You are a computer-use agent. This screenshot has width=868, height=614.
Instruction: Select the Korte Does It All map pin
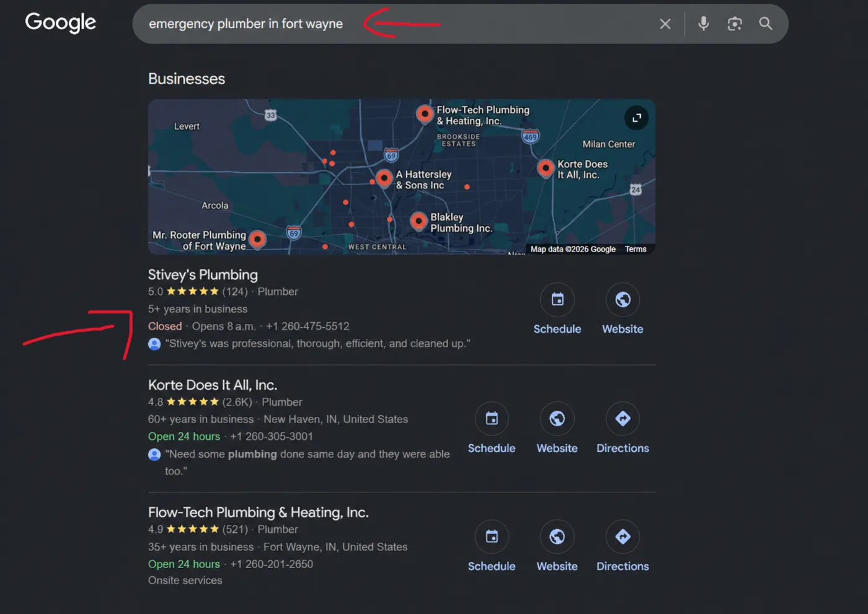[x=546, y=169]
